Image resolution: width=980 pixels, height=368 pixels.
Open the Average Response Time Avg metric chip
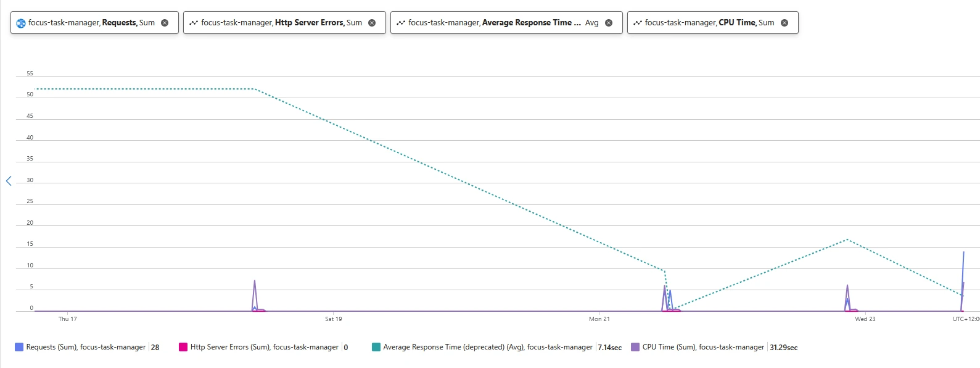pos(506,23)
